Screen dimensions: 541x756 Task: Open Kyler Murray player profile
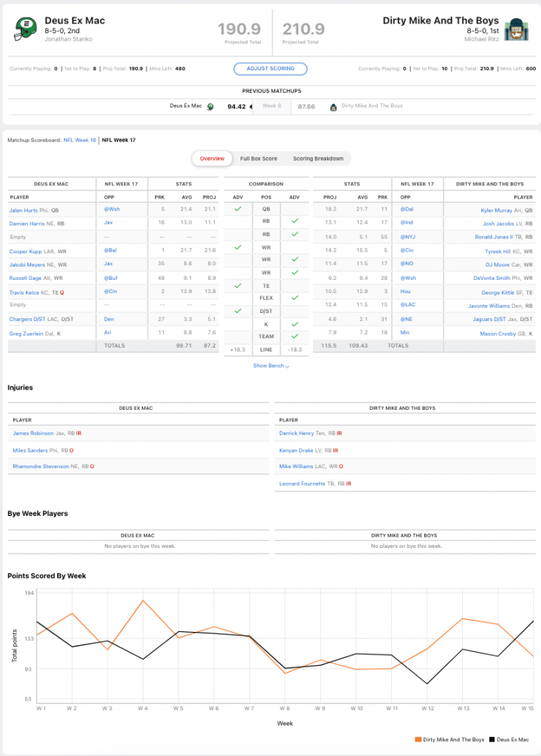(496, 210)
